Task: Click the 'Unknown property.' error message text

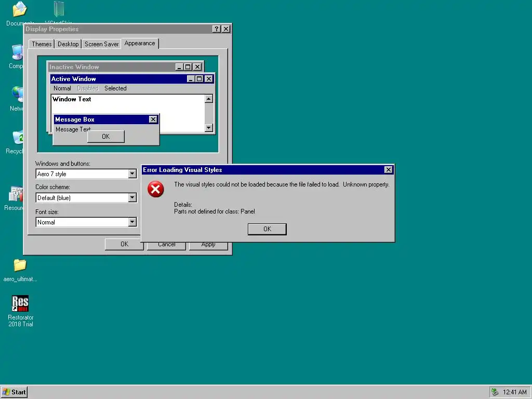Action: pyautogui.click(x=366, y=184)
